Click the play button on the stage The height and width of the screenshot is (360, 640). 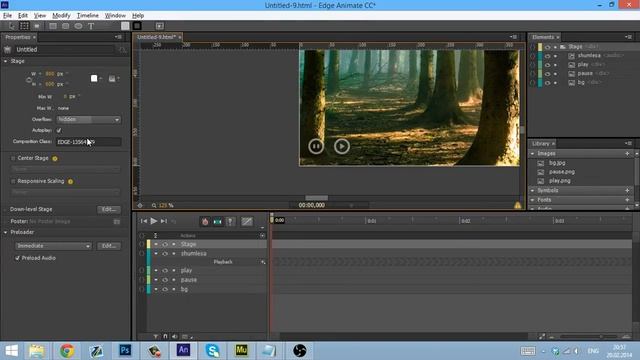342,146
